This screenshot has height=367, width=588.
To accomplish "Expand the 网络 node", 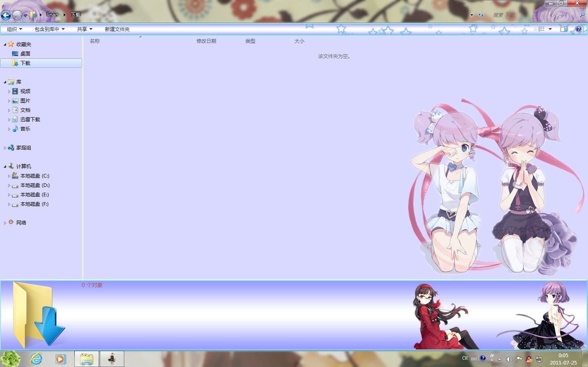I will [x=5, y=223].
